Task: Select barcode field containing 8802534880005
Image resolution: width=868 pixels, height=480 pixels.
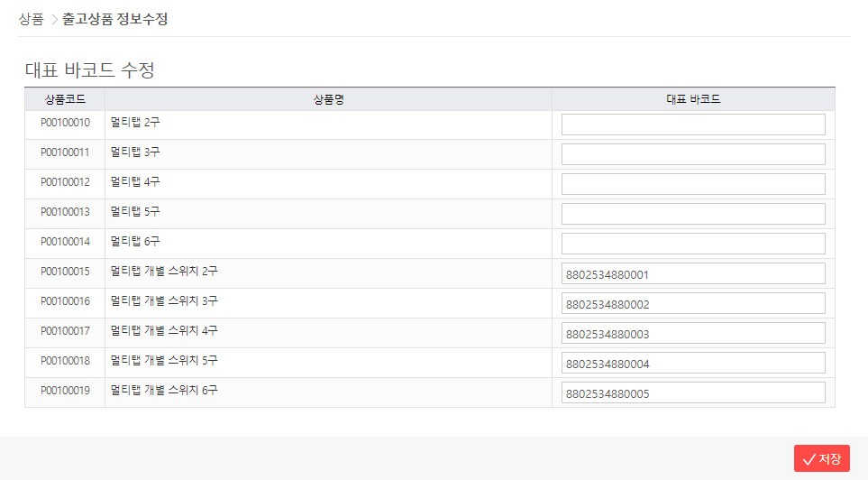Action: pyautogui.click(x=692, y=392)
